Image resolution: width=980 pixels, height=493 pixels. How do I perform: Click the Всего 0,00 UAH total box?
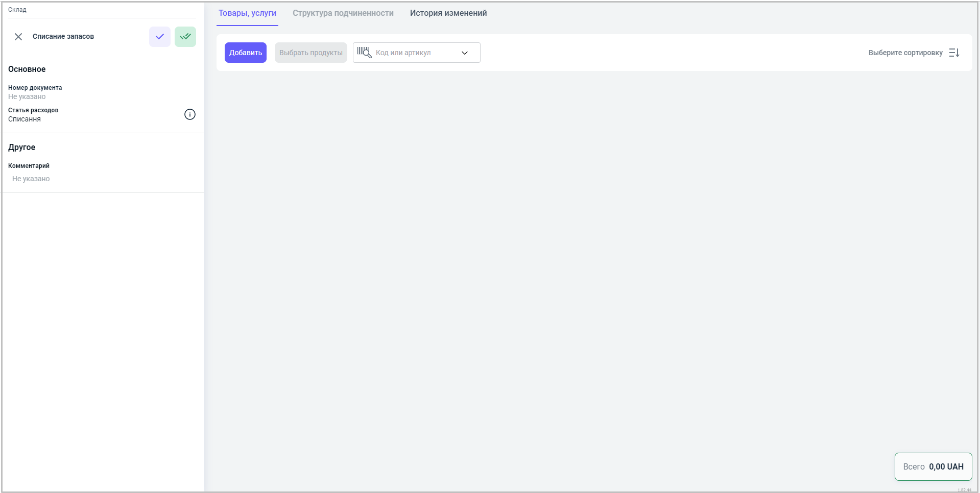click(933, 466)
